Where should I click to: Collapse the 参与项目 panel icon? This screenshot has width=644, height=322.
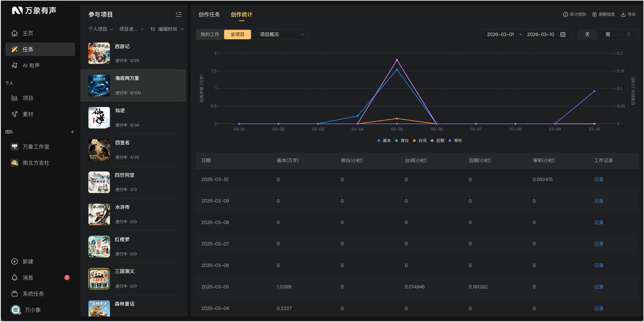pyautogui.click(x=178, y=15)
